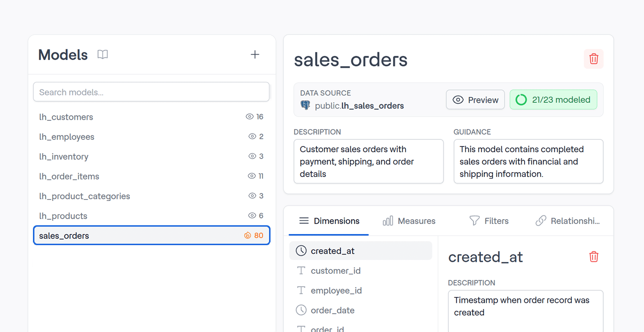Select the customer_id dimension
This screenshot has height=332, width=644.
click(361, 270)
